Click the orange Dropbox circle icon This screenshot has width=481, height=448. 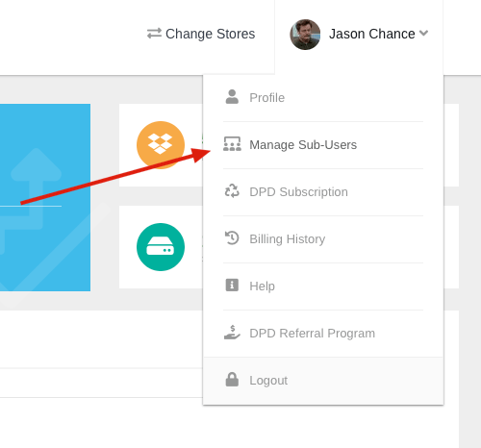[x=161, y=145]
